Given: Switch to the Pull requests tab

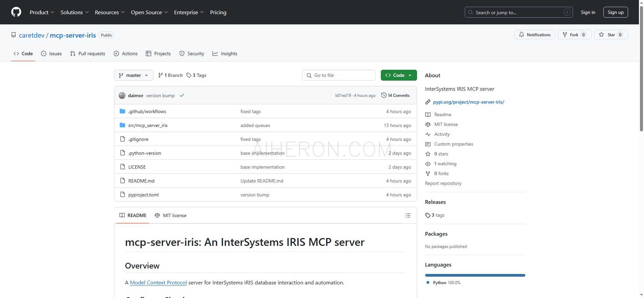Looking at the screenshot, I should coord(88,54).
